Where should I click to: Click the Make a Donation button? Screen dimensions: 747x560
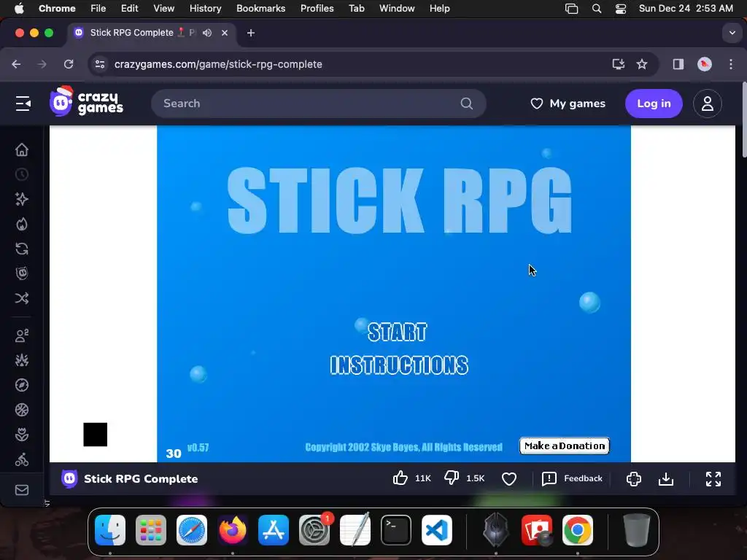click(x=565, y=446)
